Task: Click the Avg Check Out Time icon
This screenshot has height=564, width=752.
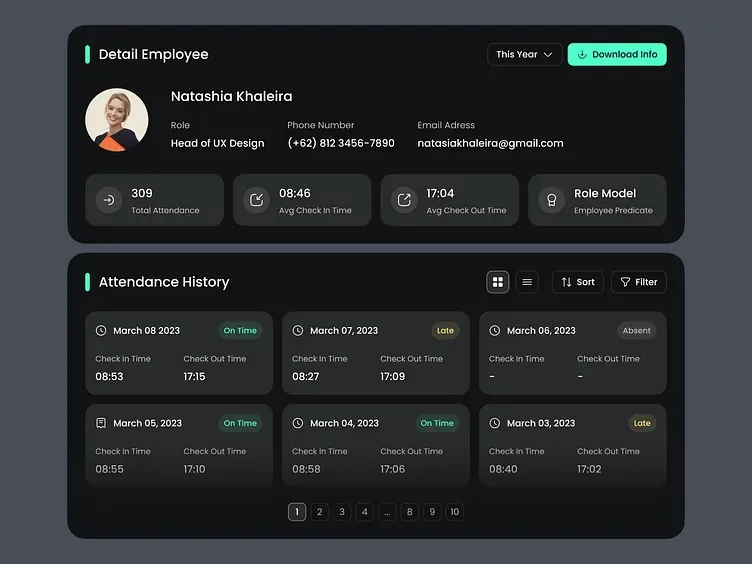Action: [404, 200]
